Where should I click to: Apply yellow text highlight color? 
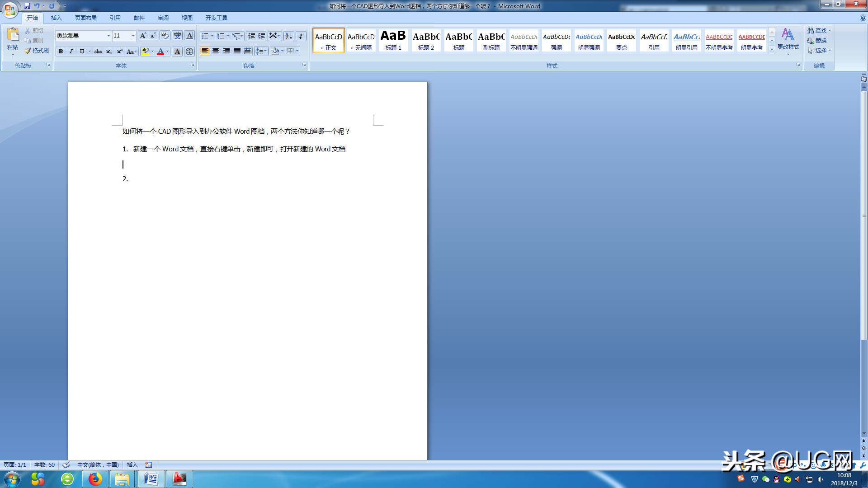[x=145, y=52]
